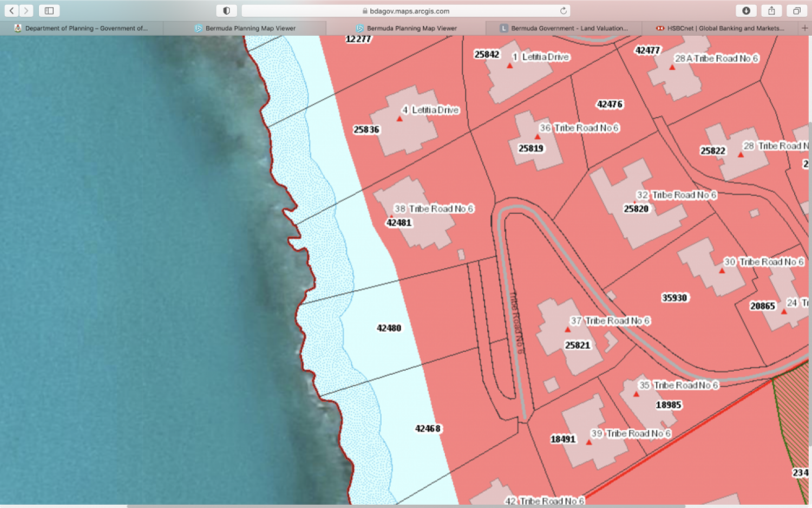Open the Share icon

(771, 11)
